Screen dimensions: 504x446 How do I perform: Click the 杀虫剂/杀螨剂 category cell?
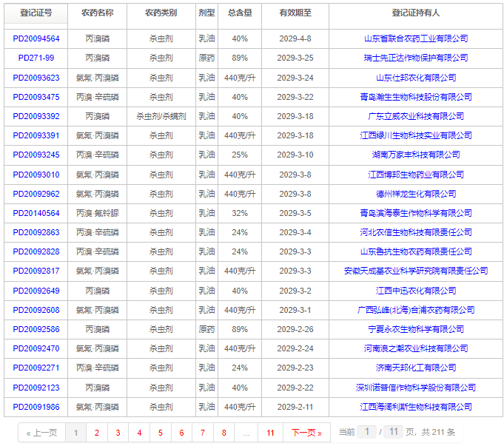pos(161,117)
